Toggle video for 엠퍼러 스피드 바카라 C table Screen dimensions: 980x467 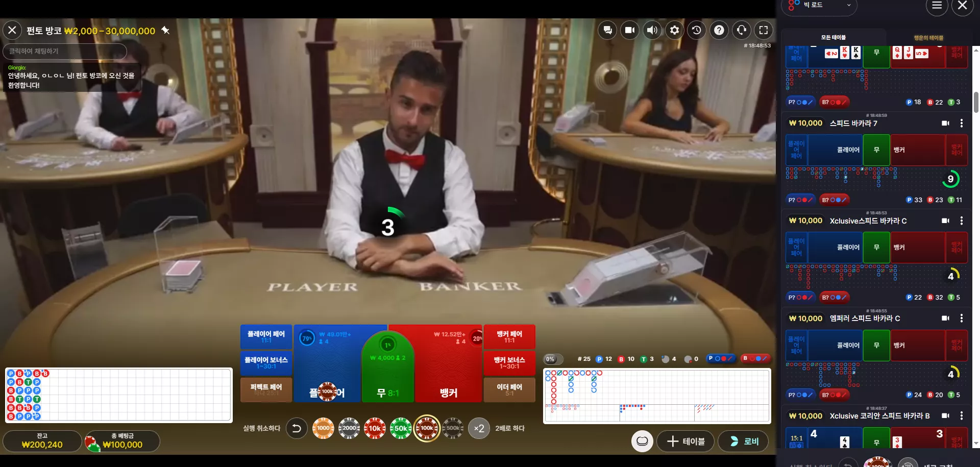pos(945,318)
